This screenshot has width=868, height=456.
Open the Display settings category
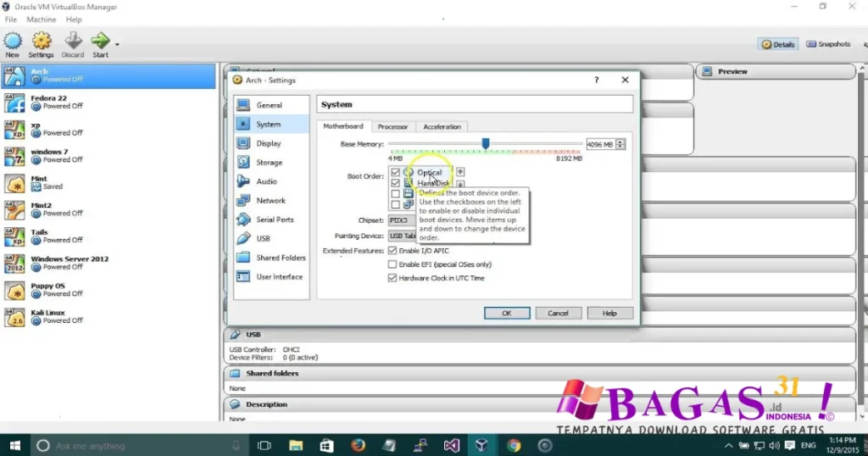point(271,143)
